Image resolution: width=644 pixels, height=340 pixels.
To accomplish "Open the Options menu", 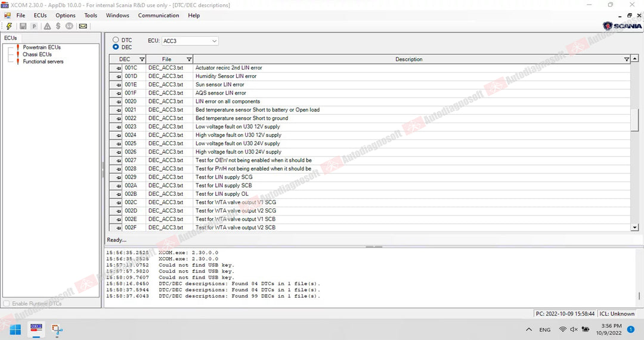I will [66, 15].
